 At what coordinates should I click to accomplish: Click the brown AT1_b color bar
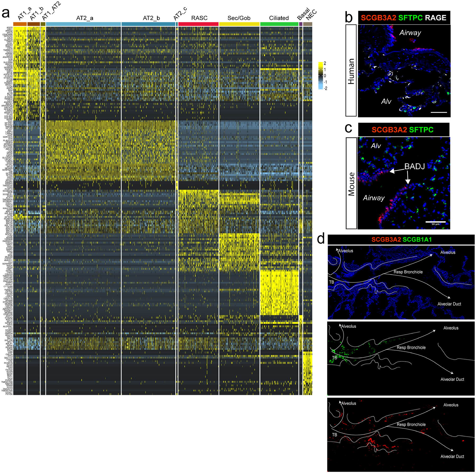point(34,24)
